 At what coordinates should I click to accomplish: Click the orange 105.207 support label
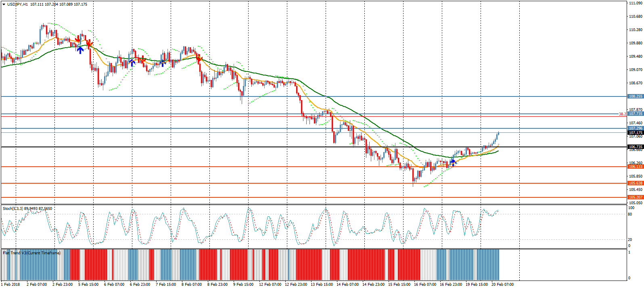pyautogui.click(x=635, y=197)
